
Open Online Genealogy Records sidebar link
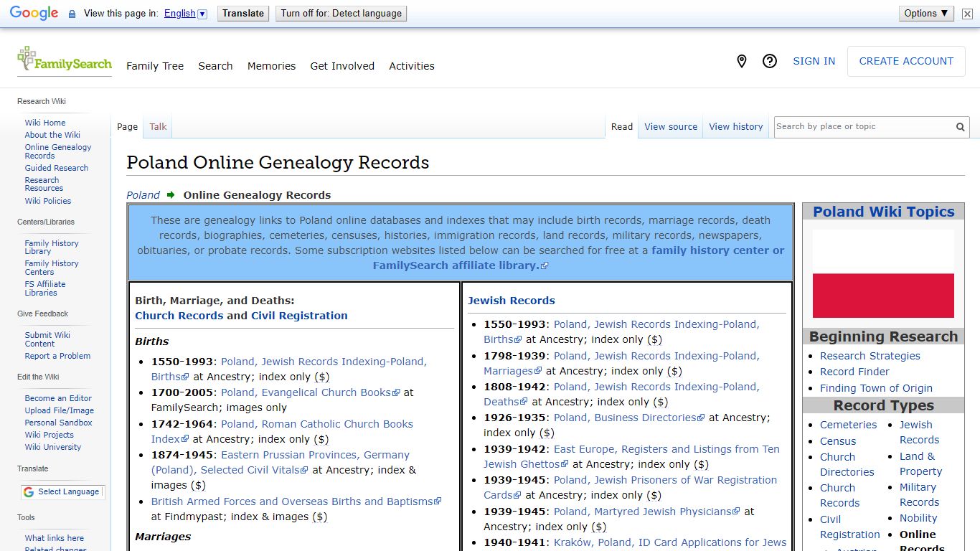[58, 151]
